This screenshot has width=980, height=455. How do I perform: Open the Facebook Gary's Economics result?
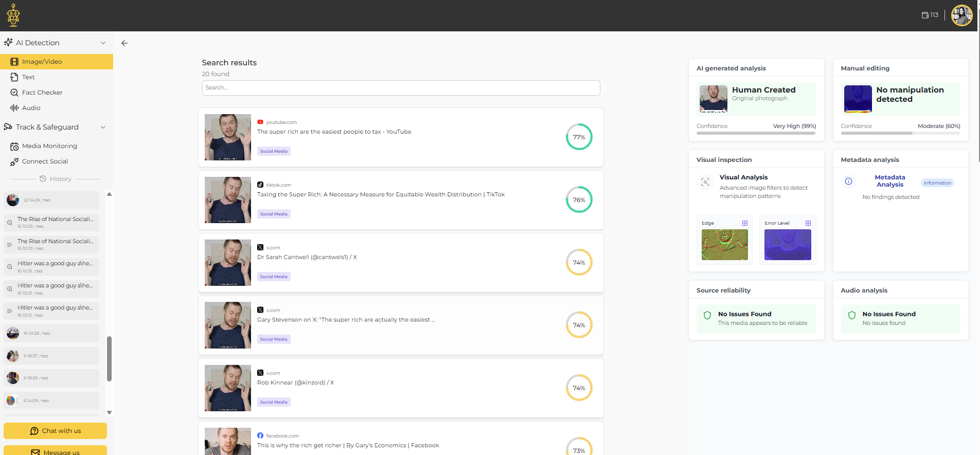[x=401, y=439]
